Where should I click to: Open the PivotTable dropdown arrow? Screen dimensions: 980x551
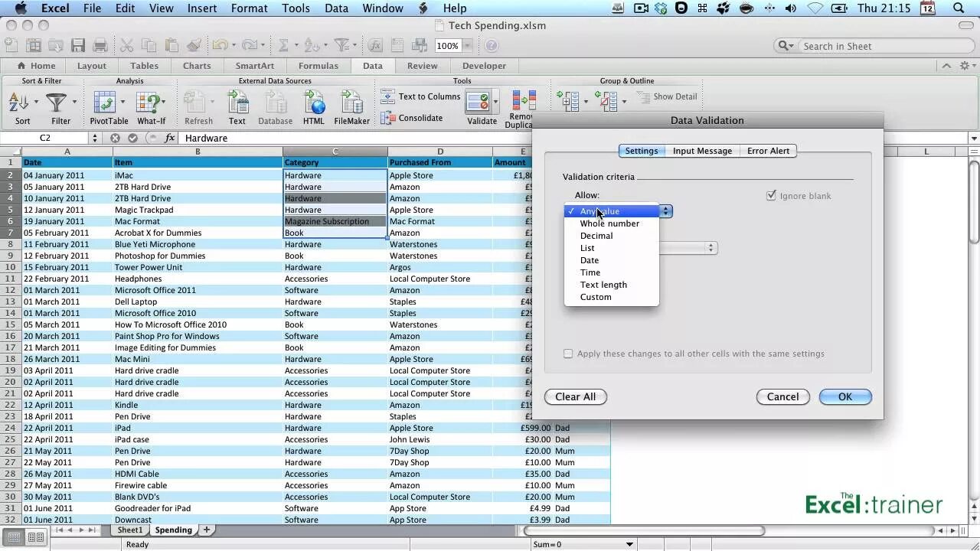pos(122,101)
